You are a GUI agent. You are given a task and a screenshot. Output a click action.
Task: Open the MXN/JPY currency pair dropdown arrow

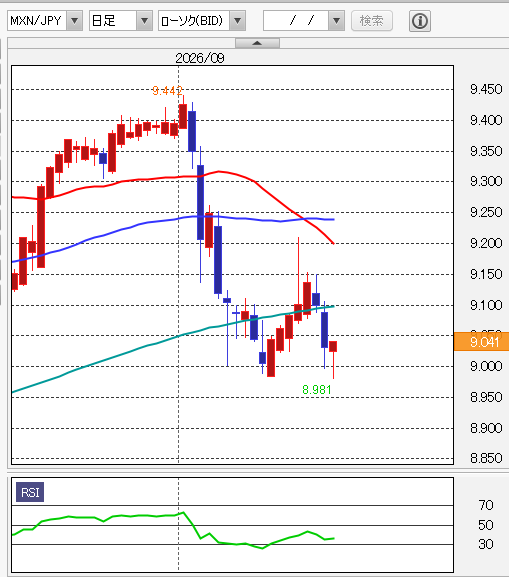74,21
